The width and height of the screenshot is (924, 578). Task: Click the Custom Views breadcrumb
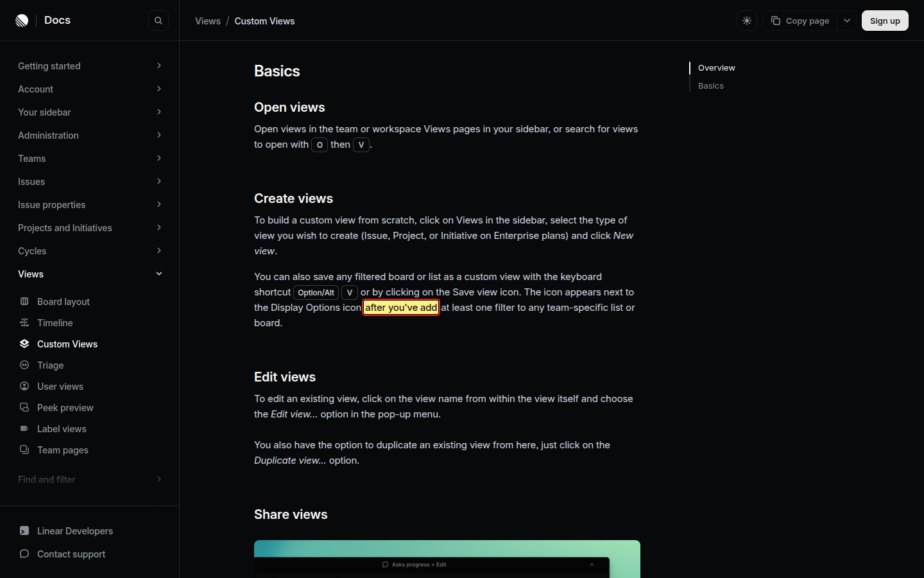click(264, 21)
